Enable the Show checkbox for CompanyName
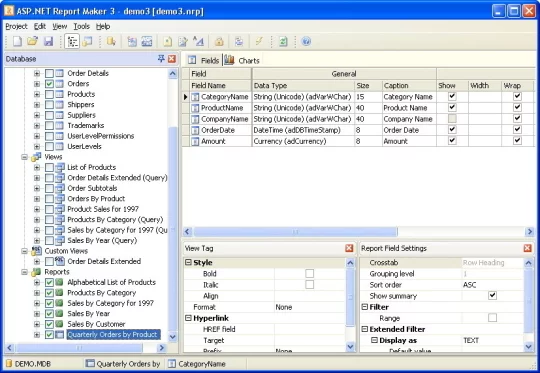Viewport: 540px width, 373px height. click(452, 119)
